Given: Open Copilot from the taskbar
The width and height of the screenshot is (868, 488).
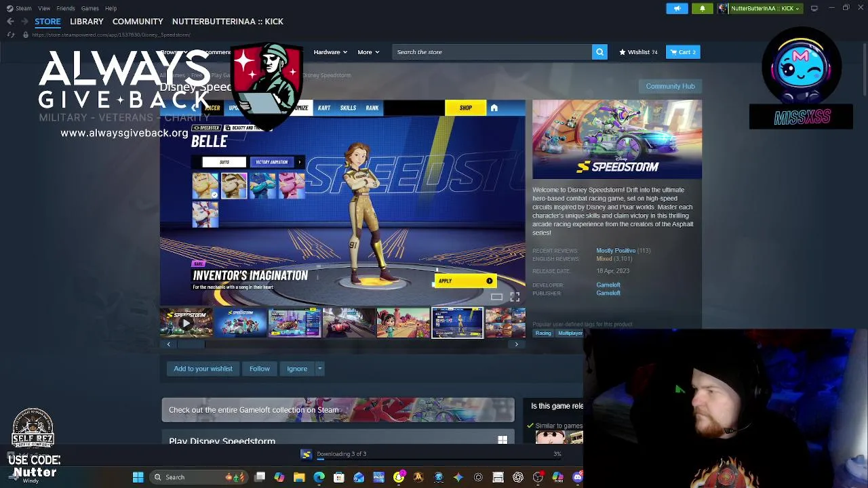Looking at the screenshot, I should (279, 477).
